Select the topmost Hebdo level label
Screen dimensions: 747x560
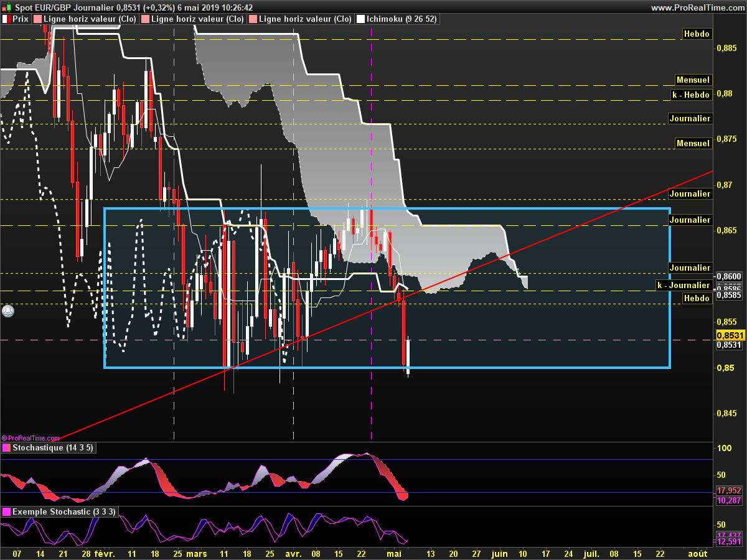[x=696, y=34]
